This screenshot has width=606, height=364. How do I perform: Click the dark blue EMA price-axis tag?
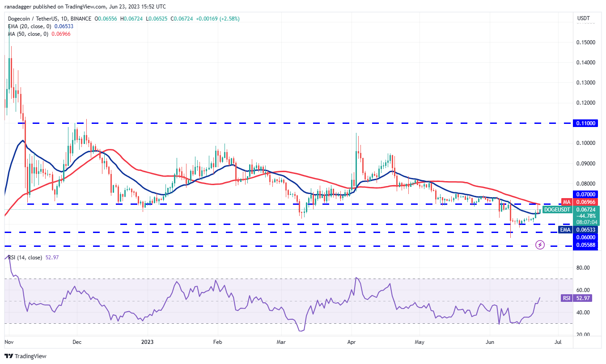pos(565,229)
